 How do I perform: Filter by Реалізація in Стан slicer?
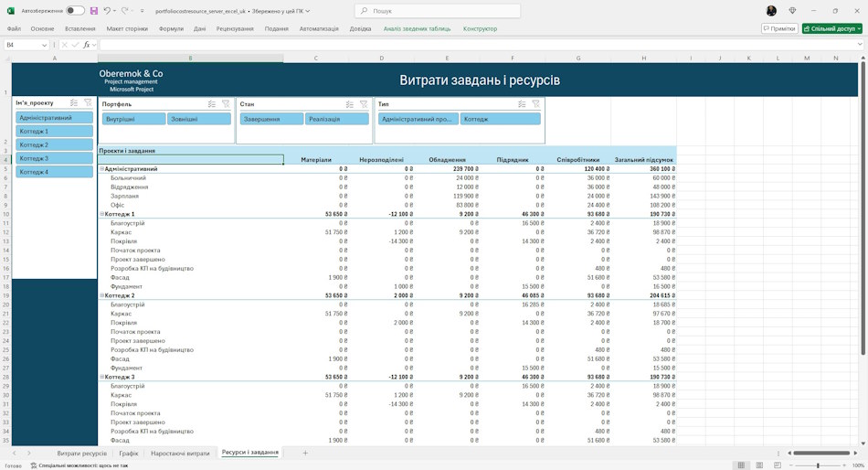(x=336, y=119)
